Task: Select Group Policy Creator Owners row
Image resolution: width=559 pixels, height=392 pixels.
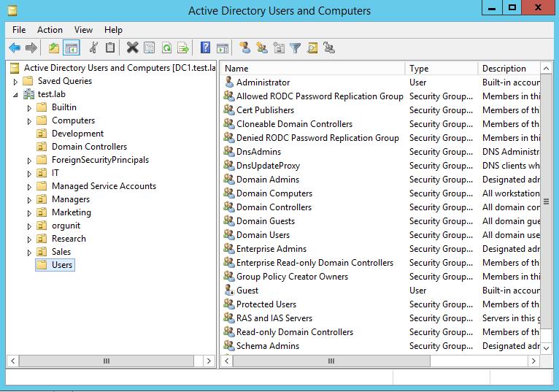Action: (x=382, y=277)
